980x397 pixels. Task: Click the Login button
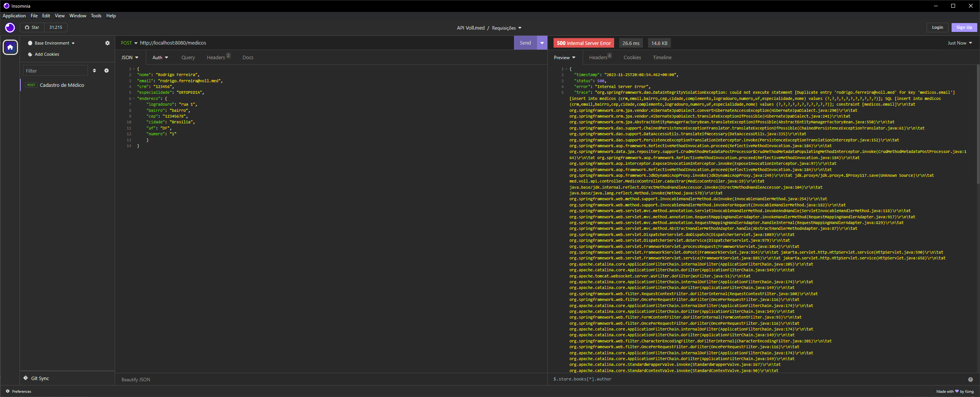point(937,27)
